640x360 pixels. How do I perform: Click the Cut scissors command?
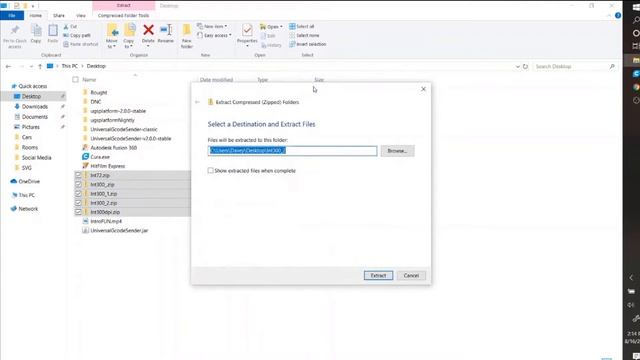point(70,27)
